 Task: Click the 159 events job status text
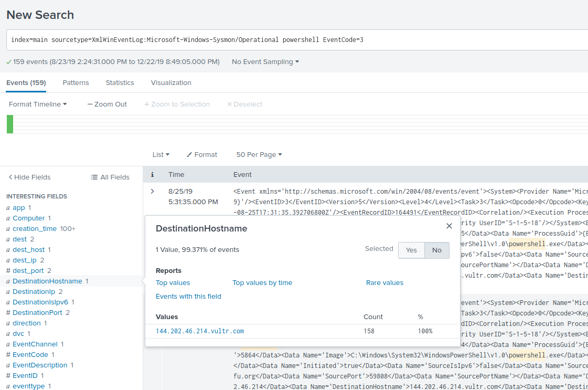coord(113,61)
